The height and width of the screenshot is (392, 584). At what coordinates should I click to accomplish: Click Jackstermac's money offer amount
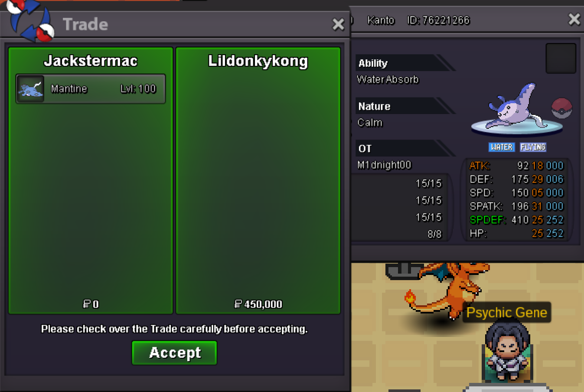pos(91,304)
